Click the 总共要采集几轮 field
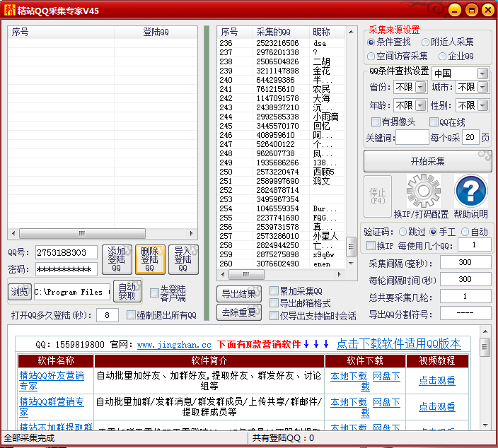 coord(465,297)
